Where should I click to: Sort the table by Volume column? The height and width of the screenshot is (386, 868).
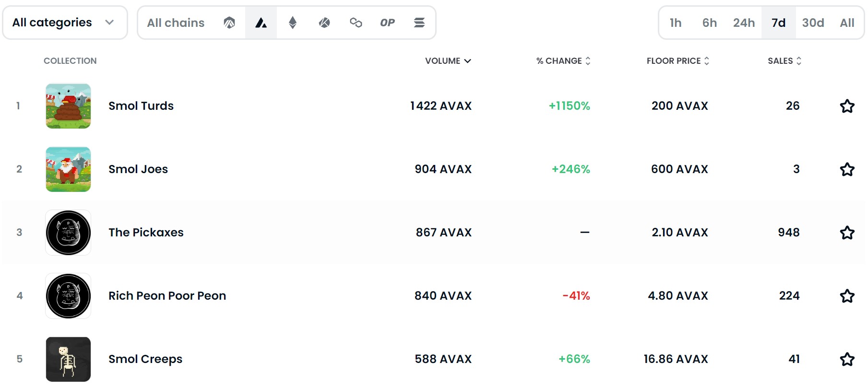click(448, 61)
